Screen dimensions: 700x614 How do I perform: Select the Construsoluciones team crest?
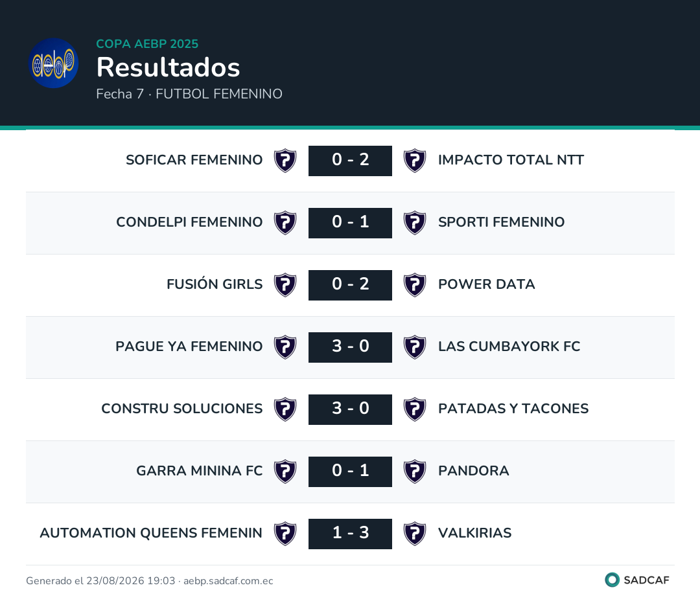285,409
